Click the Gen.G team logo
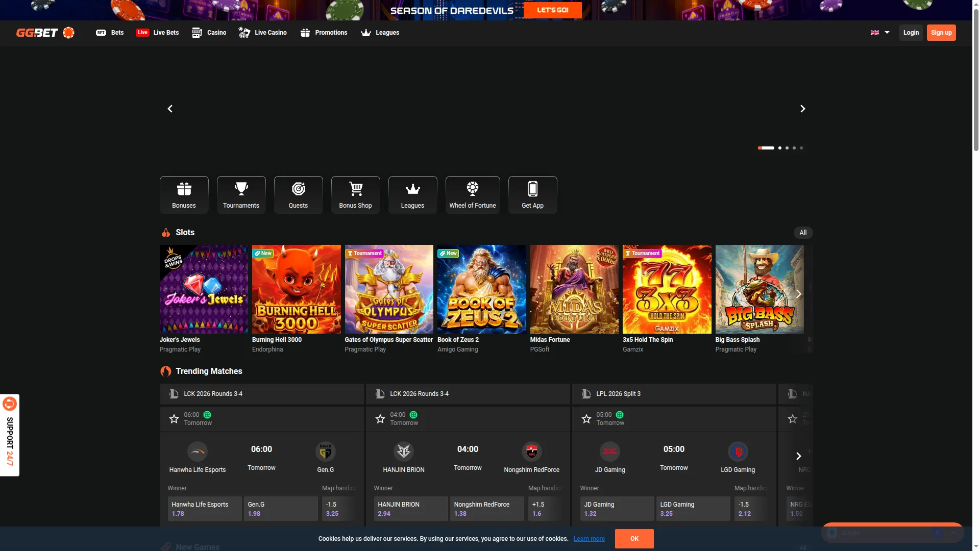This screenshot has width=980, height=551. pos(326,452)
